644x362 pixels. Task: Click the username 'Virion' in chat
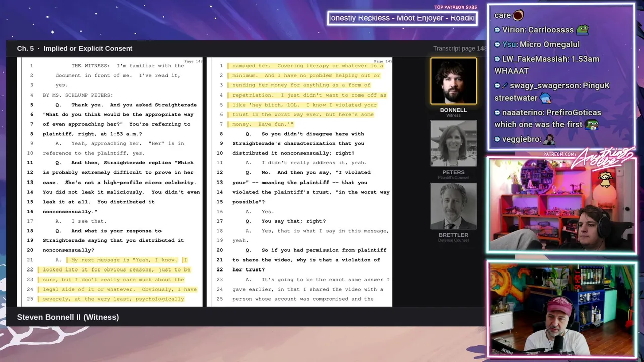click(x=513, y=30)
